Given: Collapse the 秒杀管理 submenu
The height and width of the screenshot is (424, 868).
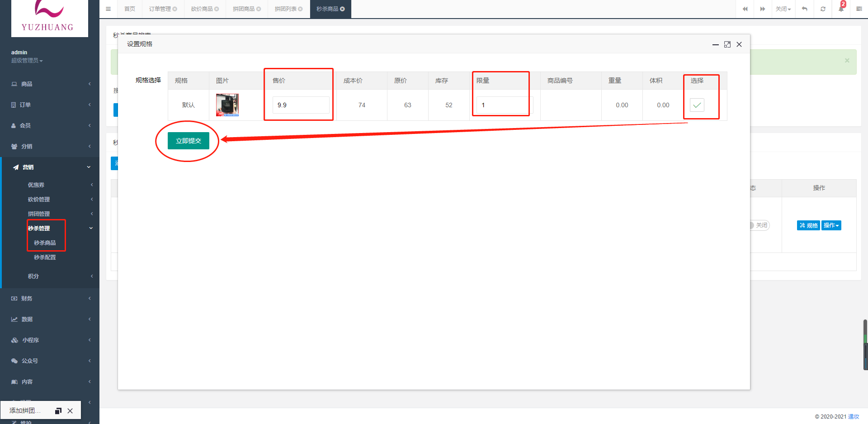Looking at the screenshot, I should [x=51, y=229].
